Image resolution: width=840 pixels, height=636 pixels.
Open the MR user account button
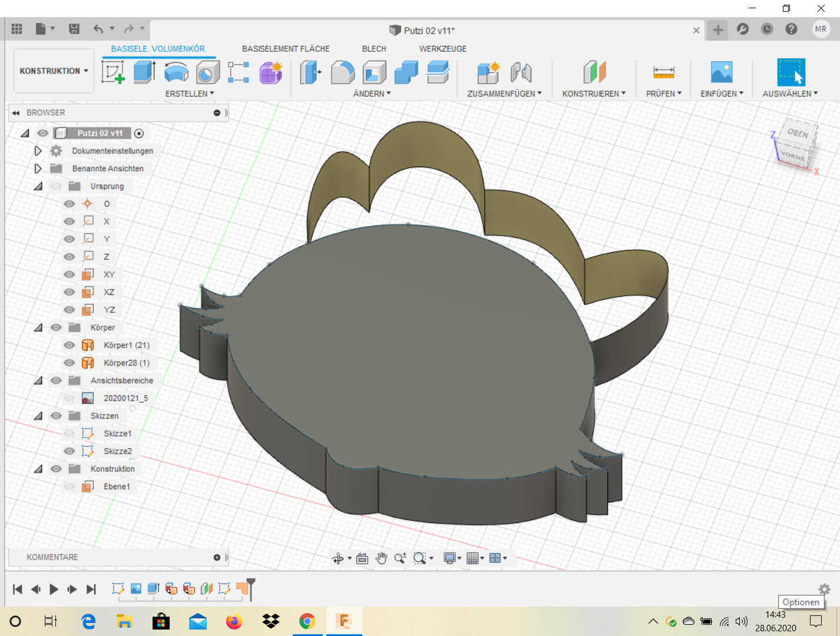coord(821,29)
